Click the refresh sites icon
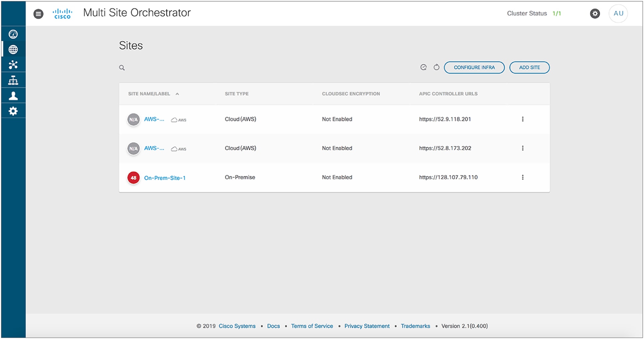Screen dimensions: 644x339 coord(436,67)
